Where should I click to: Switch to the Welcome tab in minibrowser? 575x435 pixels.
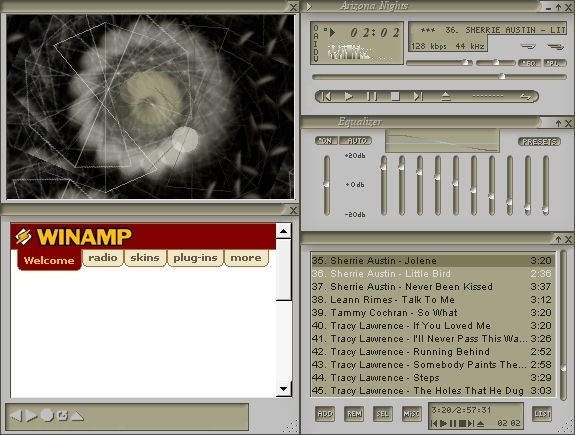tap(49, 260)
